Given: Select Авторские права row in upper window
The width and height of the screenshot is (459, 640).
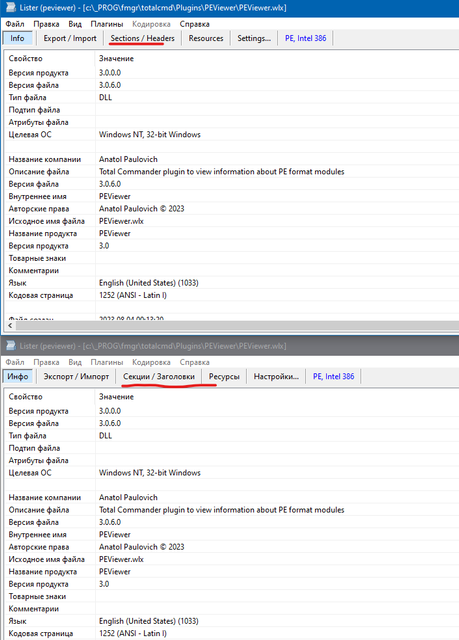Looking at the screenshot, I should point(232,209).
